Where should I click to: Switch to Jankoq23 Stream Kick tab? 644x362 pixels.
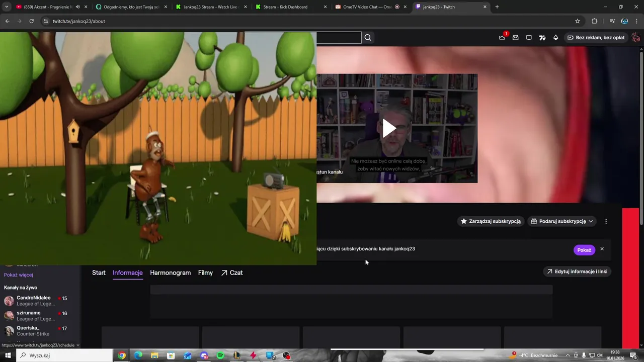click(x=210, y=7)
